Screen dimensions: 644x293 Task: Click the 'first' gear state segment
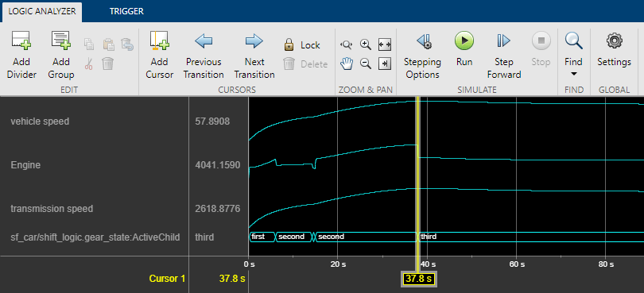click(x=262, y=237)
